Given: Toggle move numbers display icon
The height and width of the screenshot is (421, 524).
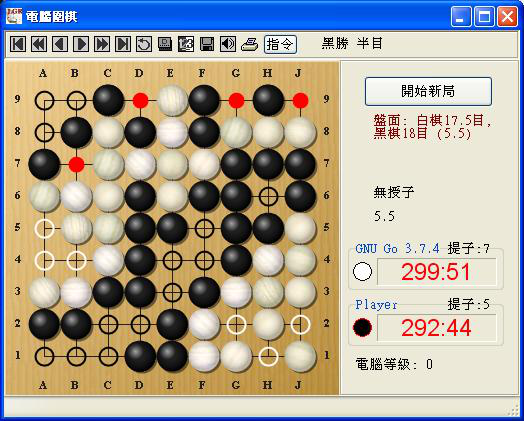Looking at the screenshot, I should coord(186,44).
